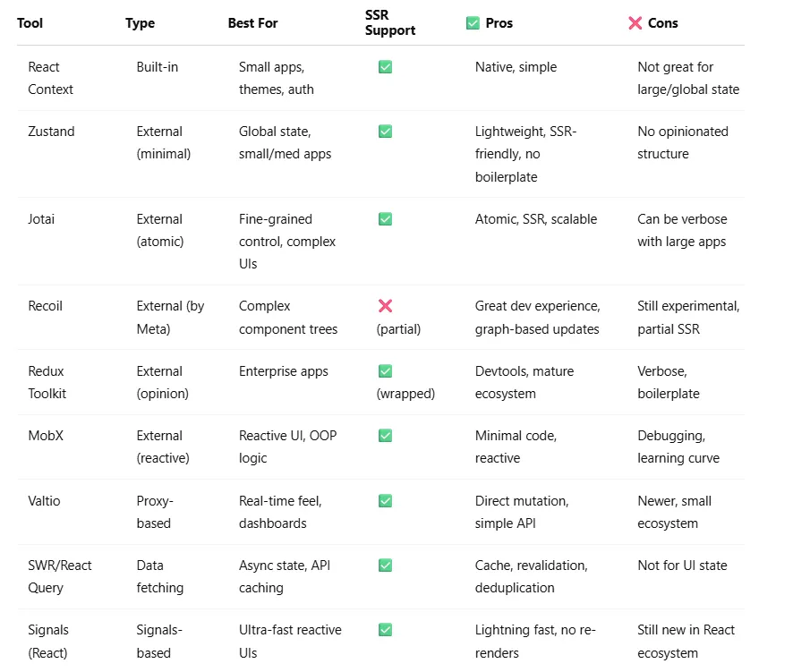The width and height of the screenshot is (793, 672).
Task: Click the "Not for UI state" cons cell
Action: 682,566
